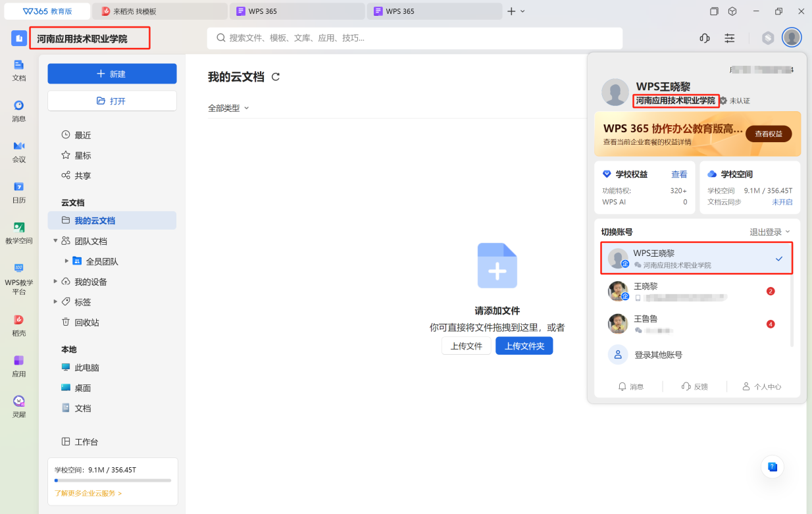Click the 学校空间 card title in the account panel
812x514 pixels.
point(736,174)
